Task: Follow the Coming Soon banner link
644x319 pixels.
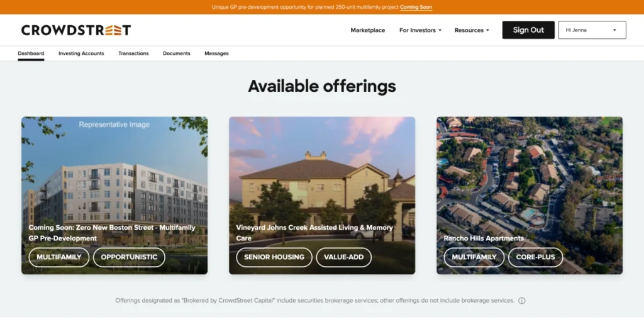Action: 416,8
